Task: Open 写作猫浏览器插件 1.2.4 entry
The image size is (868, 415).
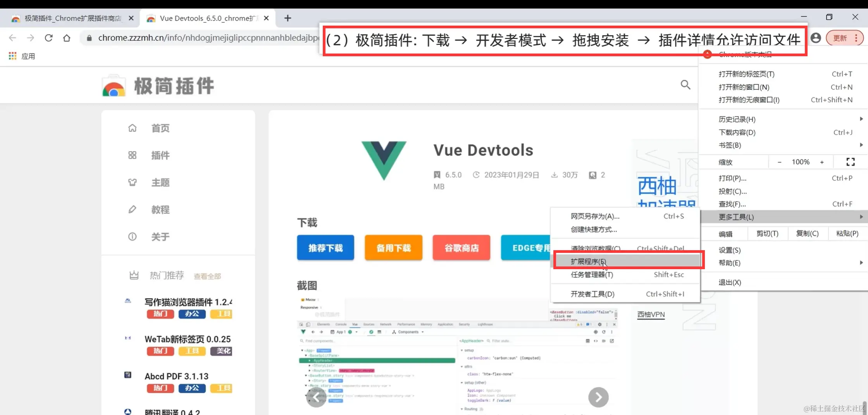Action: (188, 302)
